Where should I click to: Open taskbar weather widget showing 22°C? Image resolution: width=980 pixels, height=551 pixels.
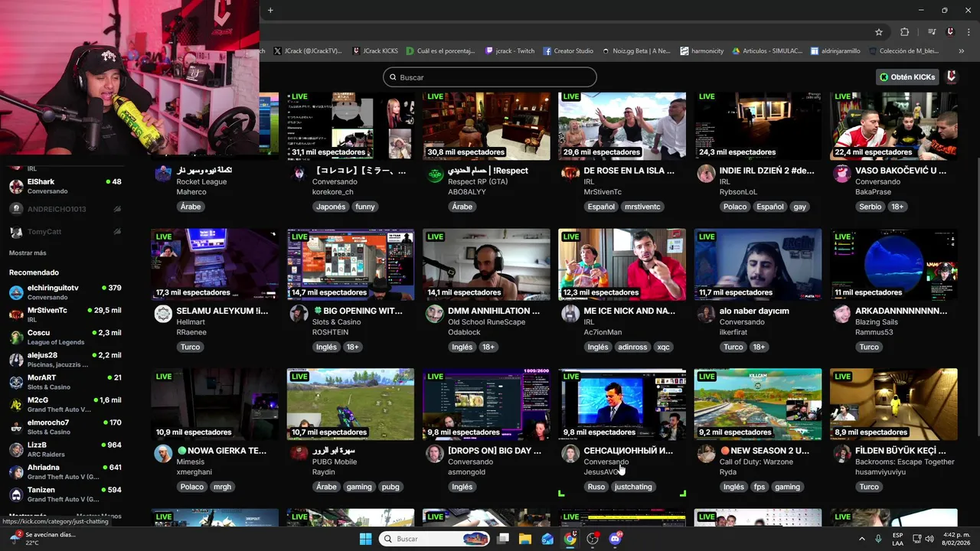[42, 539]
